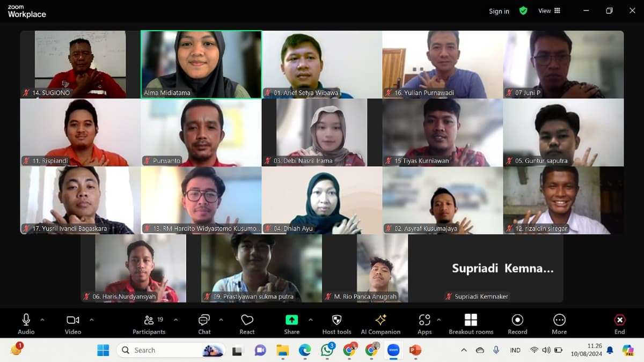Click the Sign in link

coord(499,11)
